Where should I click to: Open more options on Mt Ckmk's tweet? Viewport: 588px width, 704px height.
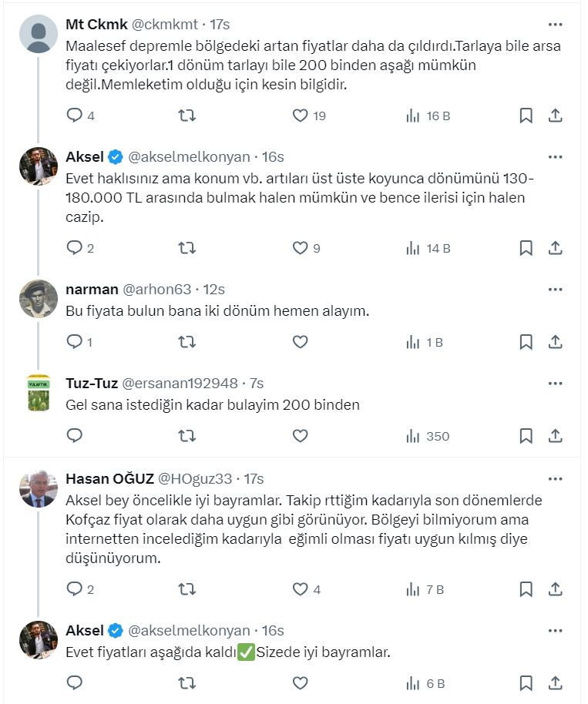coord(555,25)
